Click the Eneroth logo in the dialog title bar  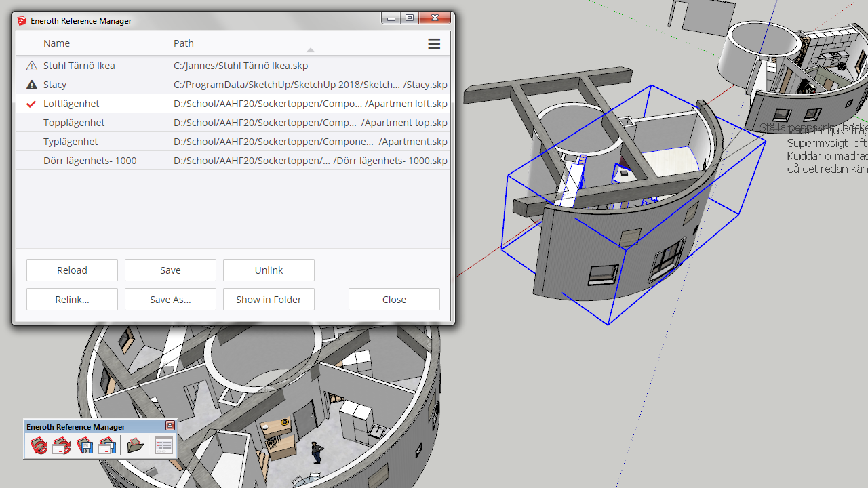pyautogui.click(x=22, y=20)
